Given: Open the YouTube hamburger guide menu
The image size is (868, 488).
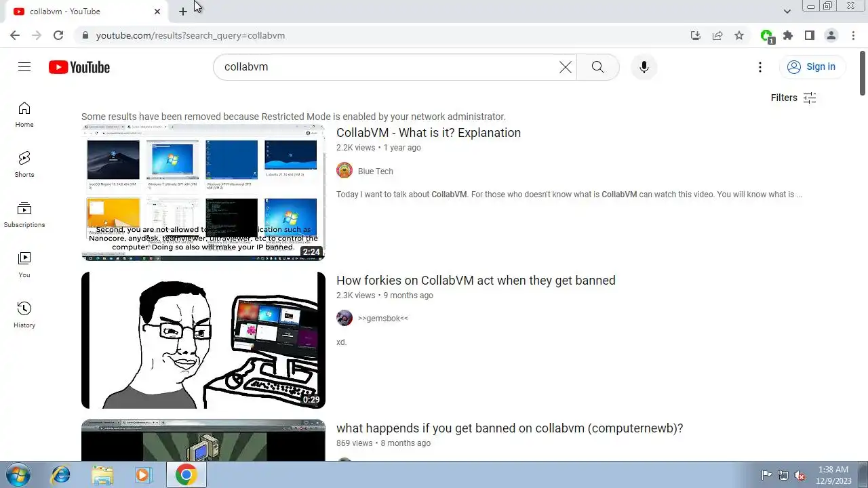Looking at the screenshot, I should 24,66.
